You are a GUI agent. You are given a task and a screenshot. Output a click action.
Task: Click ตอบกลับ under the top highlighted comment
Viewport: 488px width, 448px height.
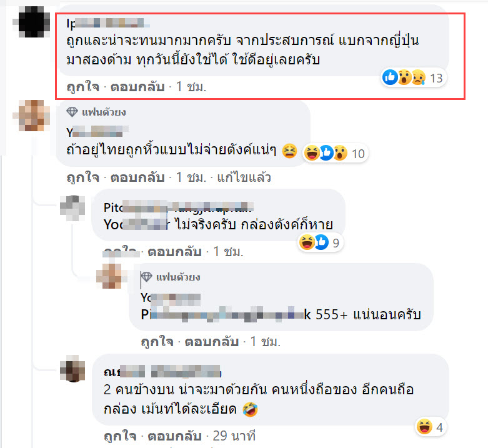[137, 86]
